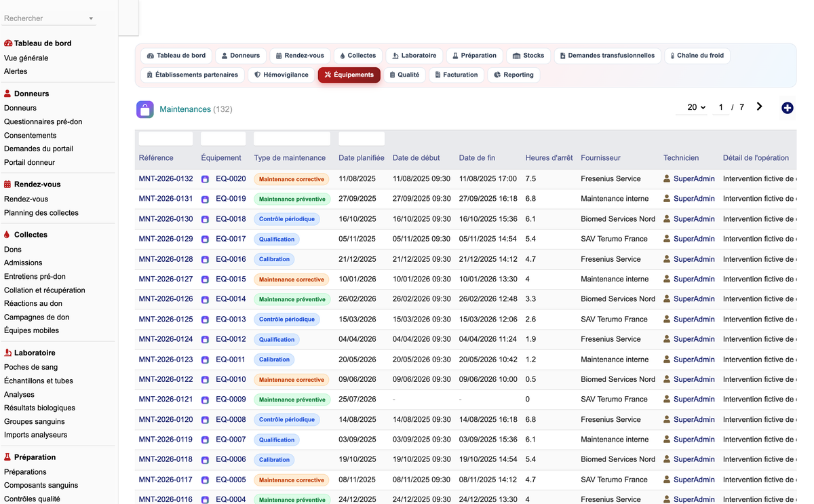Sort by Heures d'arrêt column header
The height and width of the screenshot is (504, 814).
tap(549, 158)
